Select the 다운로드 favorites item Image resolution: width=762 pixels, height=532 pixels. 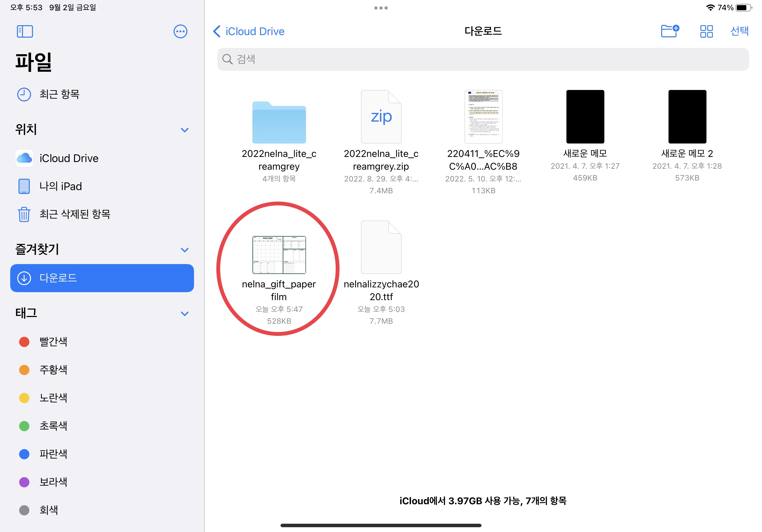(102, 278)
